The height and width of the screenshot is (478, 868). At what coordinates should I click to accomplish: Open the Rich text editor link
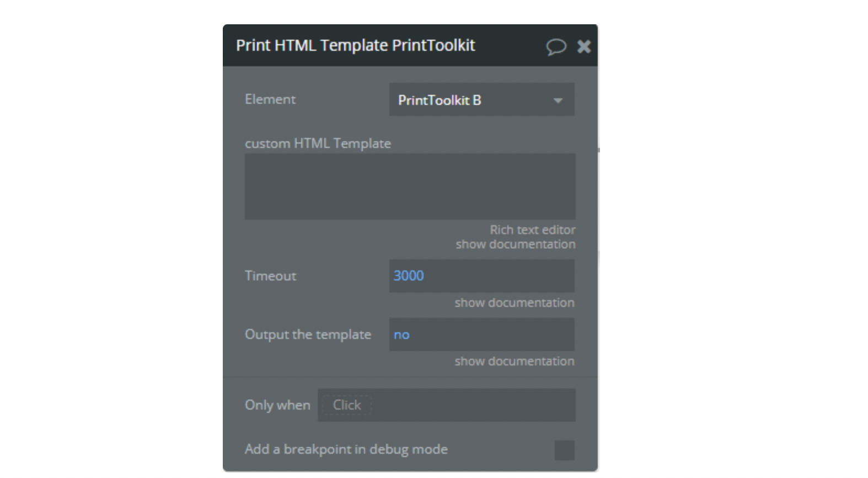coord(532,230)
